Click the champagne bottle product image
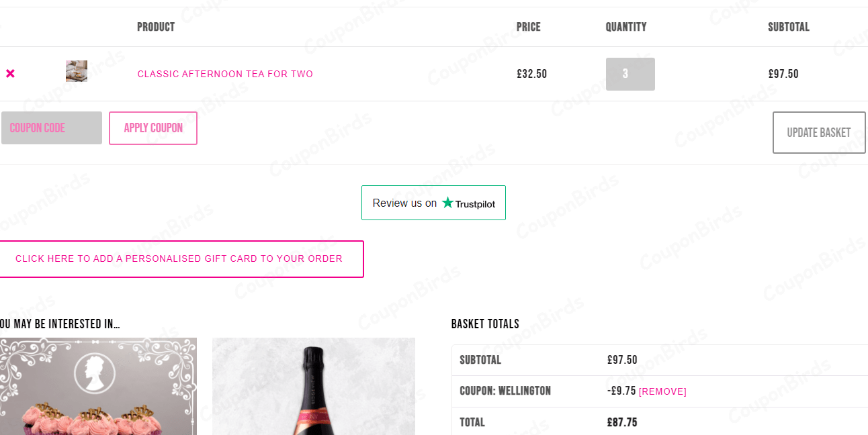The width and height of the screenshot is (868, 435). coord(313,386)
